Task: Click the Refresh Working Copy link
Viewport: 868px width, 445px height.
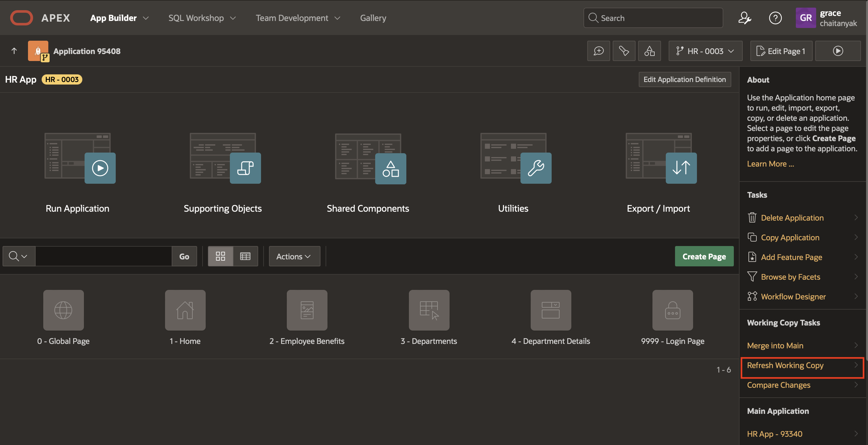Action: (x=785, y=365)
